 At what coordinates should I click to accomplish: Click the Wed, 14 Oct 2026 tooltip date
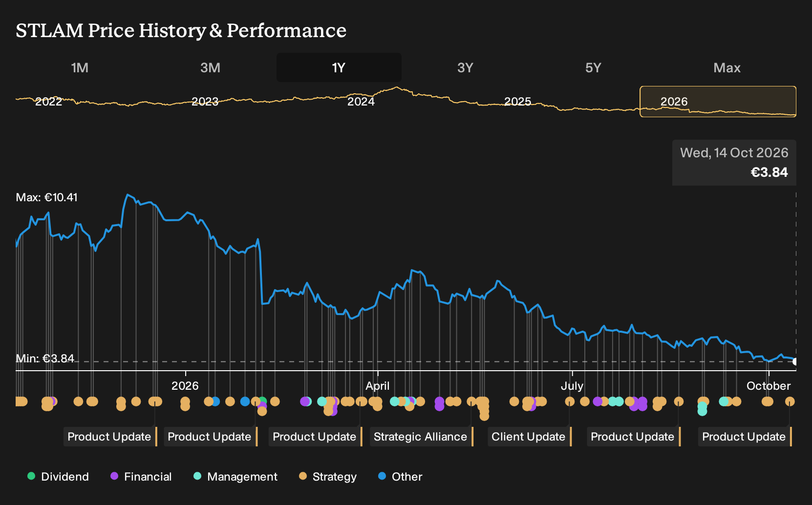[x=734, y=153]
